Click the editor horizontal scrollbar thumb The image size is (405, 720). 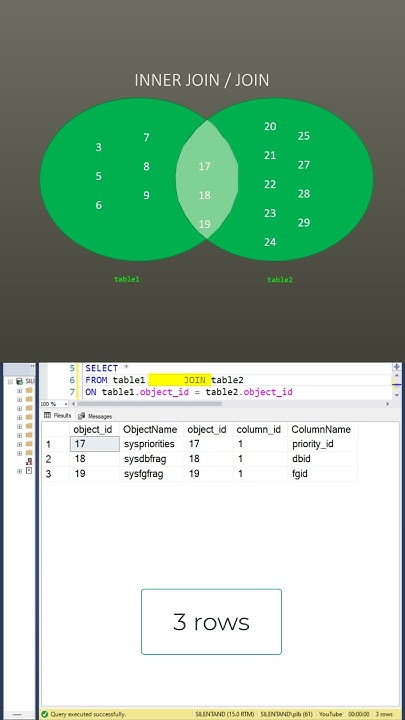pos(149,404)
